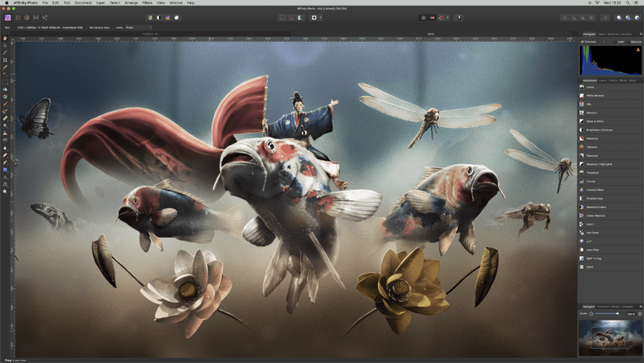Click the Levels adjustment icon
The image size is (644, 363).
pyautogui.click(x=582, y=87)
